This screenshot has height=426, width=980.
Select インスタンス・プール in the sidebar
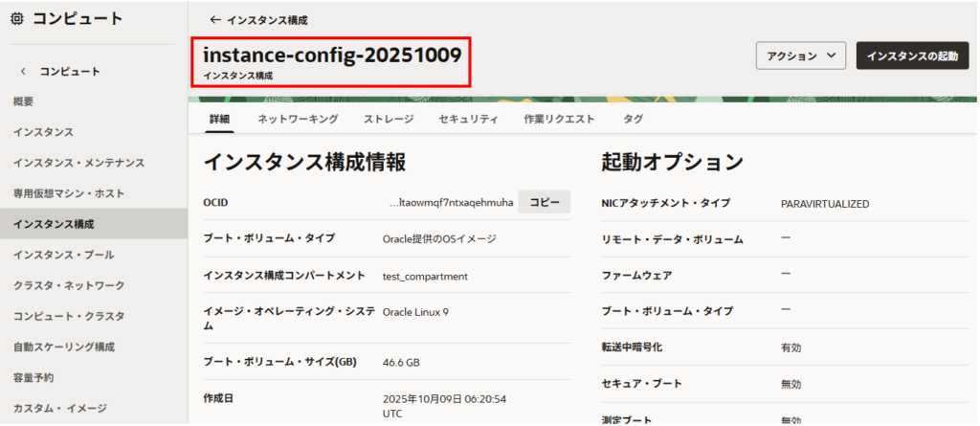click(x=63, y=255)
